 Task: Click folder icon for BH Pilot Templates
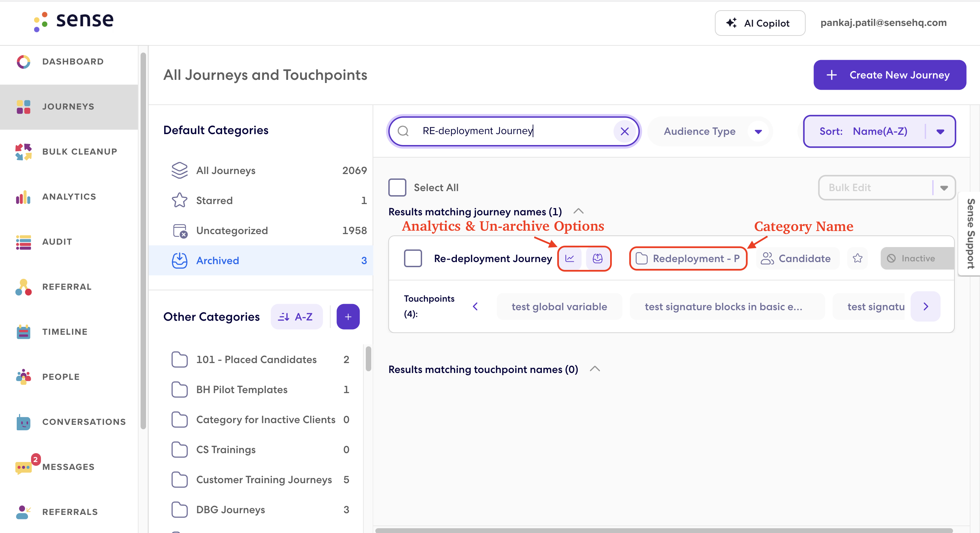tap(179, 390)
